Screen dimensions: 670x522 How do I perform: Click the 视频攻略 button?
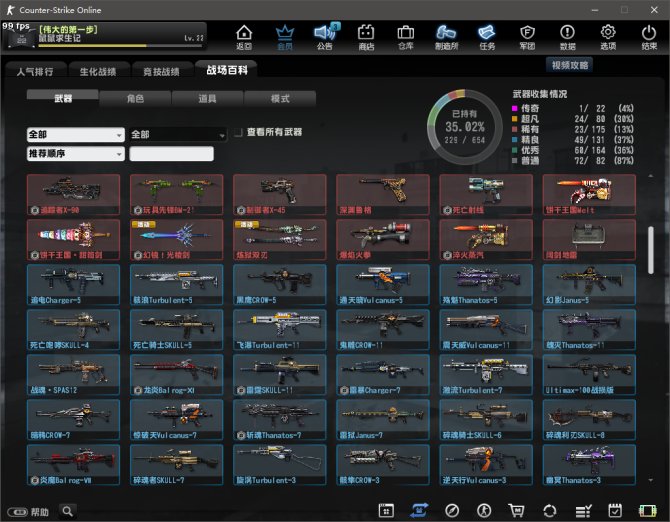point(570,65)
